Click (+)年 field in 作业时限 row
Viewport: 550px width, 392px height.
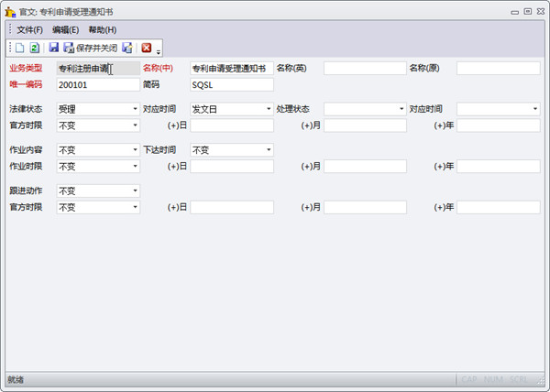click(x=499, y=167)
